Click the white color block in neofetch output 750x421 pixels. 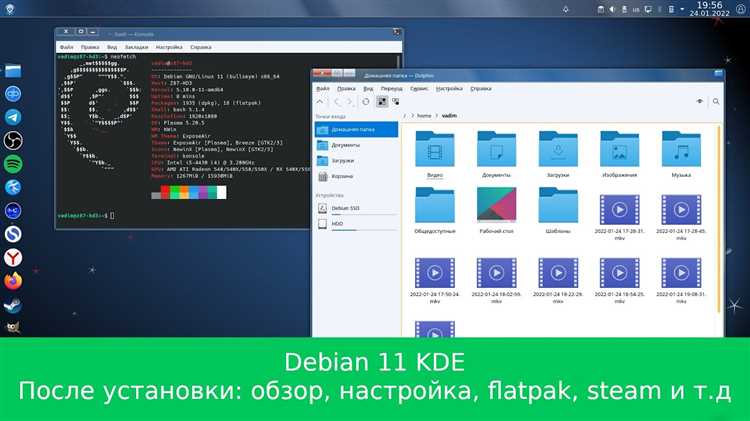(x=221, y=192)
